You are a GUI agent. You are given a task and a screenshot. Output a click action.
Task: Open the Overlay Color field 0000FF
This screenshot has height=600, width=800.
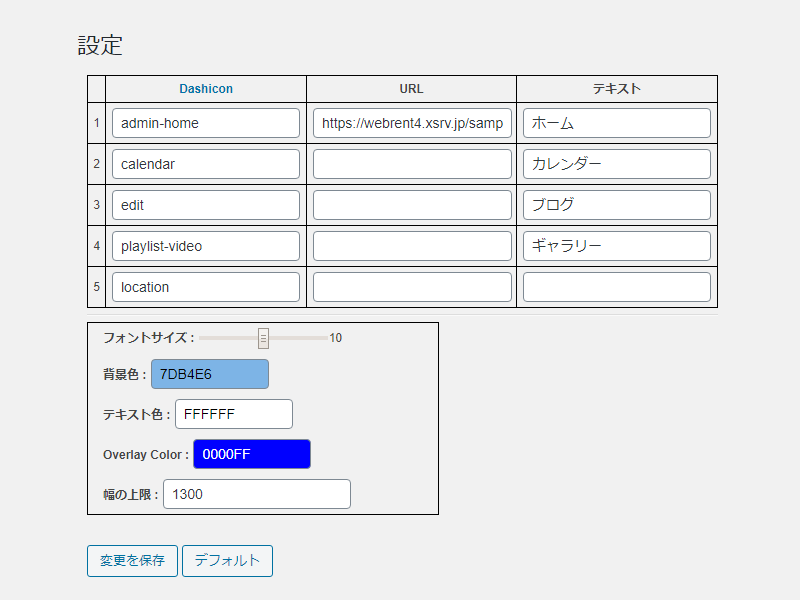click(252, 454)
